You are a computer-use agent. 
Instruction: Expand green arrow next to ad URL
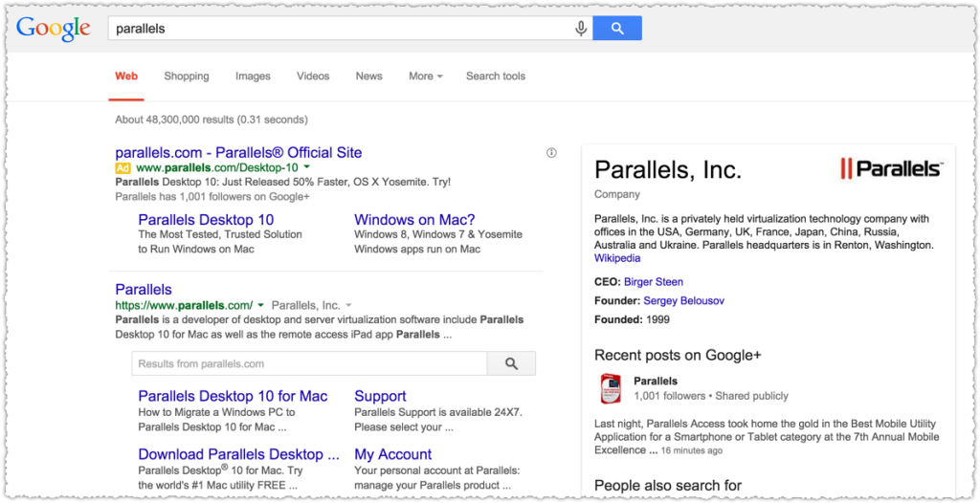pyautogui.click(x=306, y=167)
